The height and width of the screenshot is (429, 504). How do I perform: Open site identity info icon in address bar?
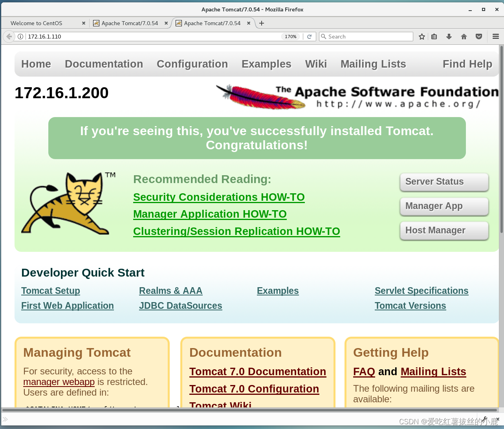click(20, 37)
